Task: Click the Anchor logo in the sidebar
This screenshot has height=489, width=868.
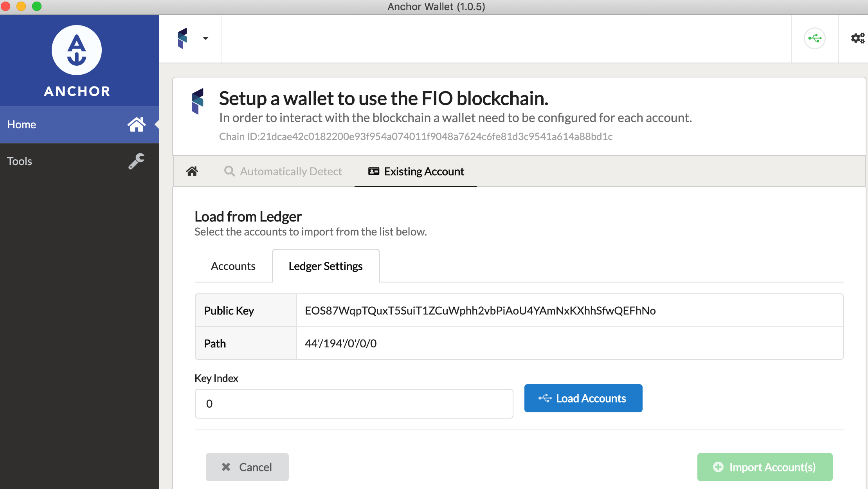Action: [77, 50]
